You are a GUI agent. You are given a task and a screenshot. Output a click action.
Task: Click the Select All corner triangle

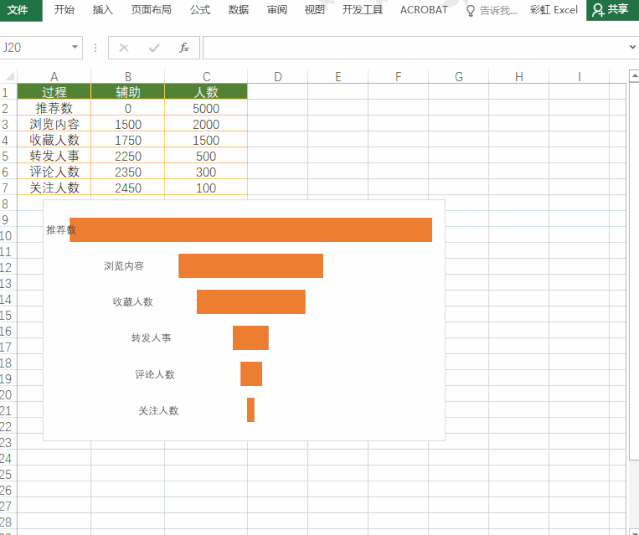(9, 76)
